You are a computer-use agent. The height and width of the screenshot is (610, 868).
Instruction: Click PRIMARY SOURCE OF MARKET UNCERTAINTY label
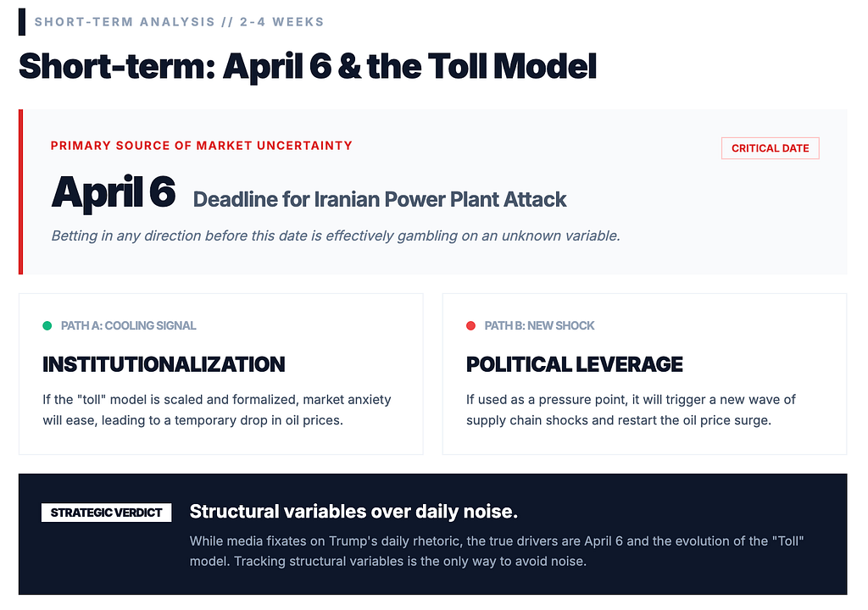click(x=202, y=146)
